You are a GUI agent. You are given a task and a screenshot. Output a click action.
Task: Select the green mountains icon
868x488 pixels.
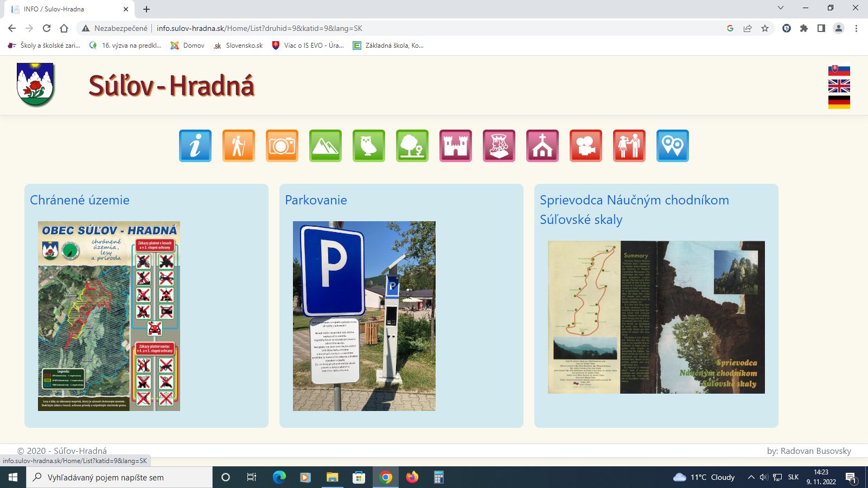pyautogui.click(x=325, y=146)
